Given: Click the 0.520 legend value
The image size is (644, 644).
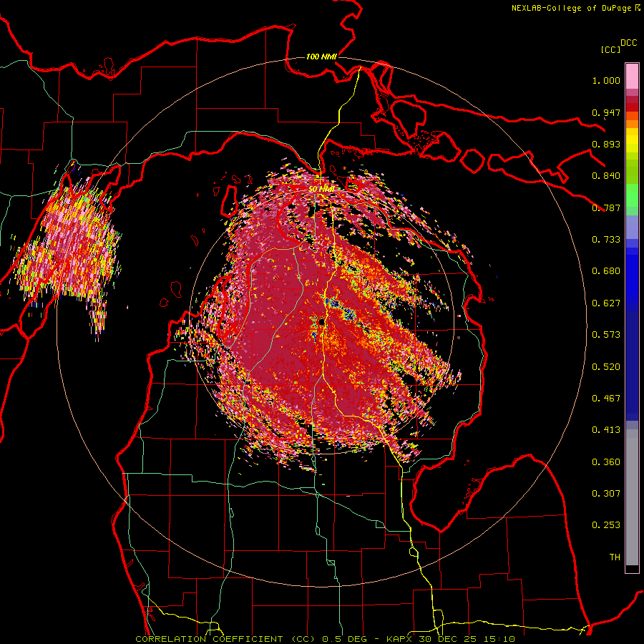Looking at the screenshot, I should click(606, 367).
